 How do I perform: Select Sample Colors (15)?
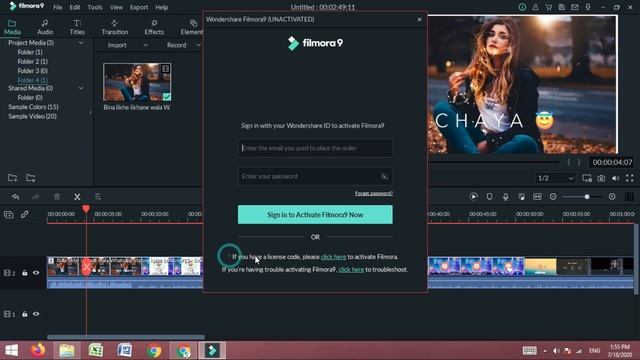pyautogui.click(x=33, y=107)
